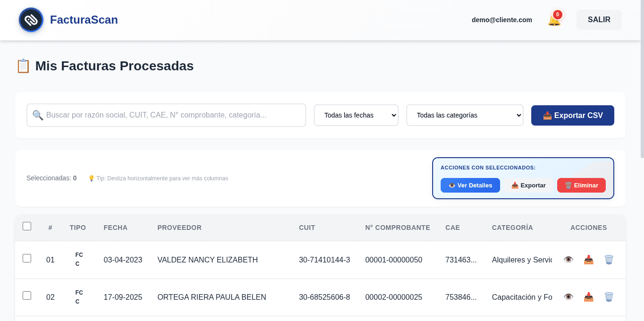
Task: Click the ACCIONES column header
Action: click(589, 228)
